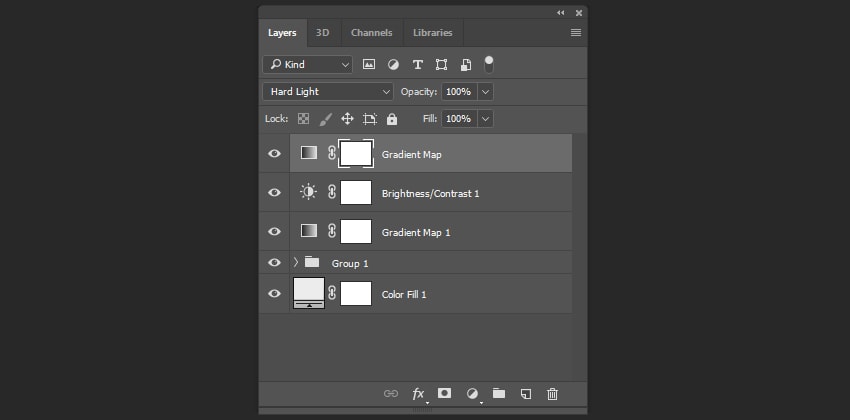The width and height of the screenshot is (850, 420).
Task: Click the Fill label
Action: tap(430, 118)
